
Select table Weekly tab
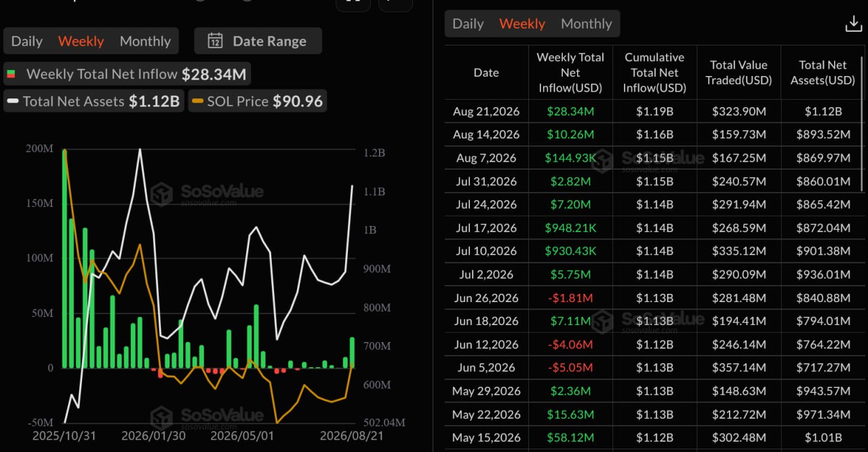[522, 24]
